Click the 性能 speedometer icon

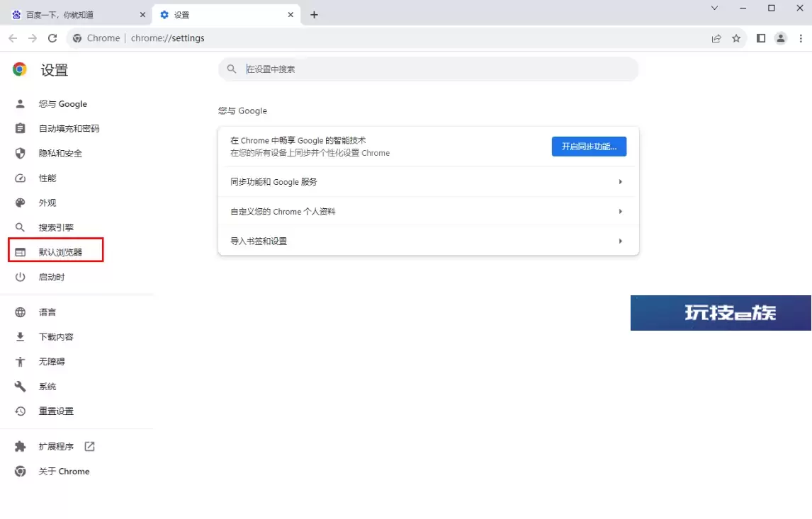tap(21, 178)
